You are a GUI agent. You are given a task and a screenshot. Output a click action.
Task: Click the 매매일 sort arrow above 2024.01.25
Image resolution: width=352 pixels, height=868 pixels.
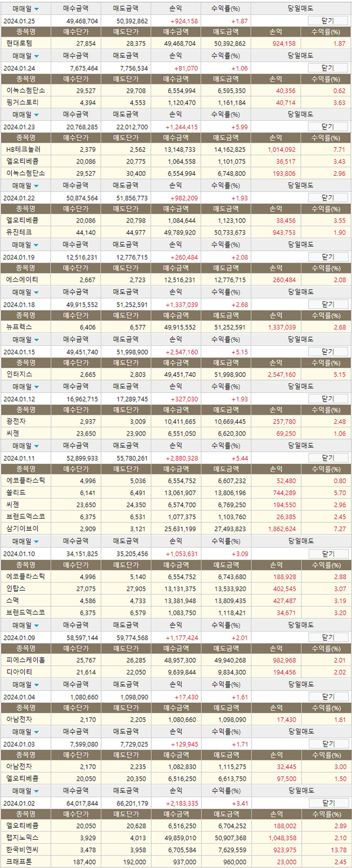point(36,9)
